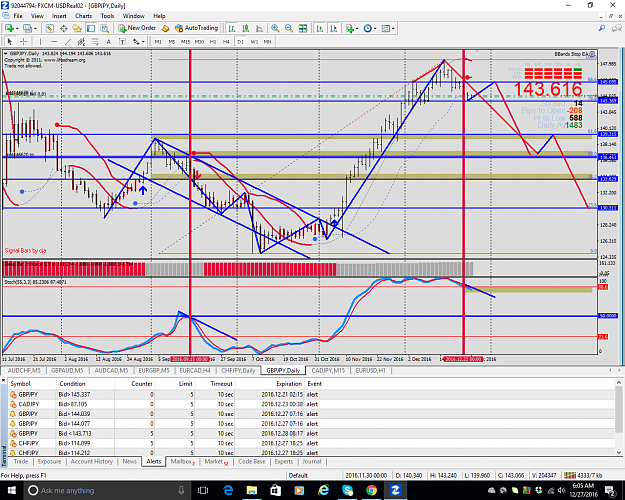This screenshot has width=625, height=500.
Task: Toggle the Data Window panel
Action: (x=63, y=28)
